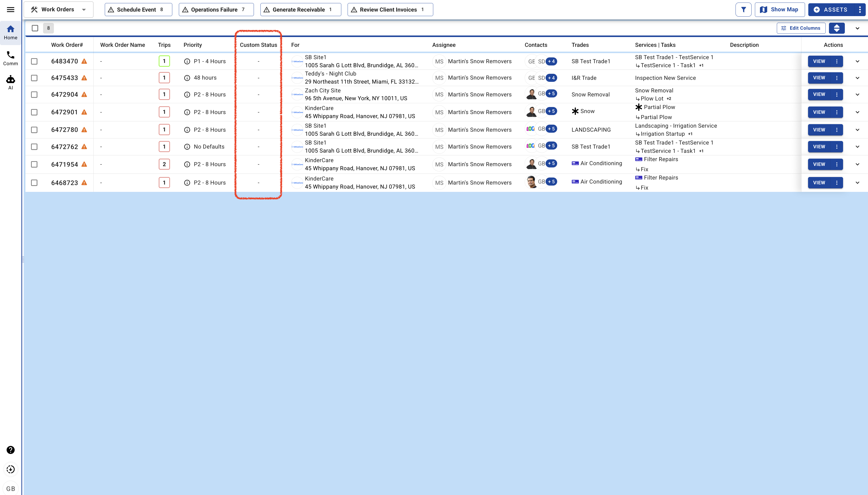Click the Edit Columns button

(801, 28)
